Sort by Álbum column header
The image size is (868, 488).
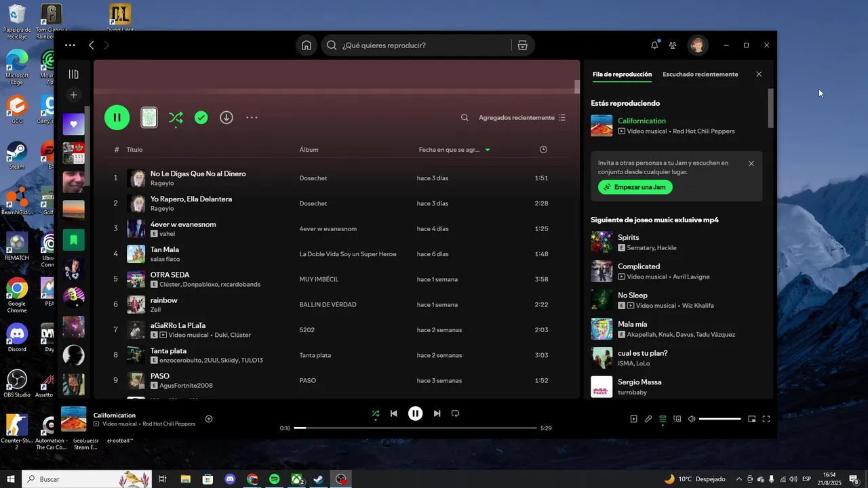[x=309, y=149]
